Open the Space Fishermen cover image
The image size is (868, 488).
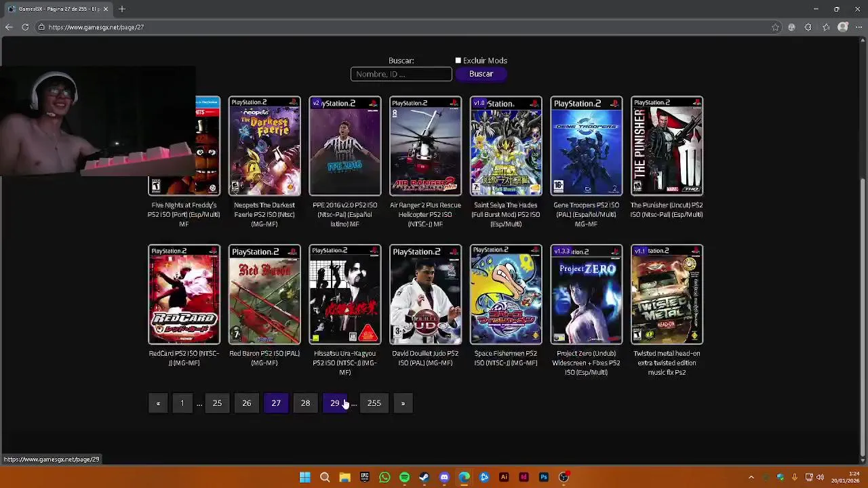[x=506, y=294]
